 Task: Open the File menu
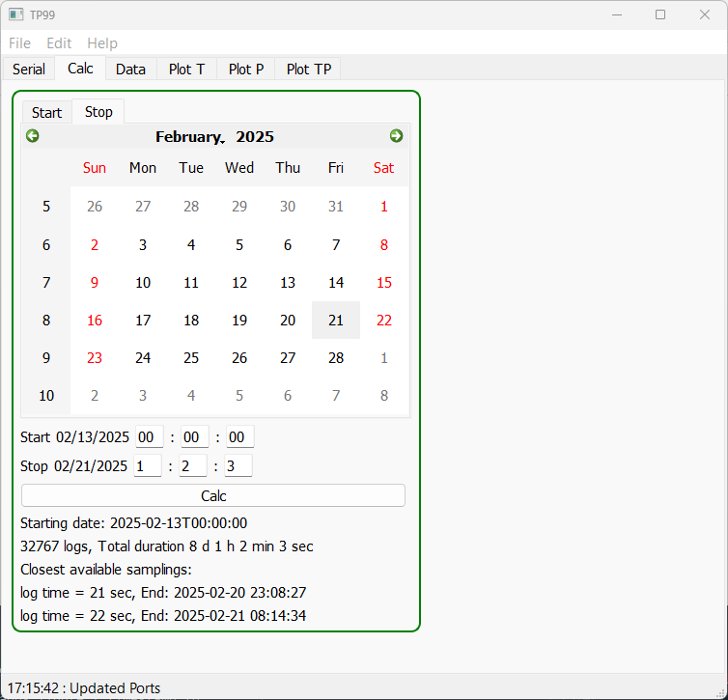pyautogui.click(x=19, y=43)
